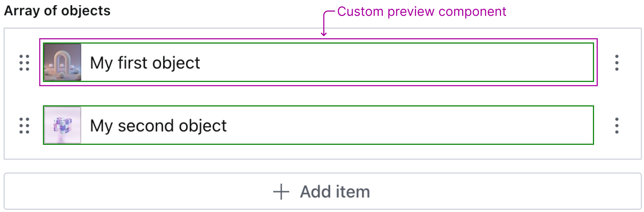This screenshot has height=212, width=644.
Task: Click the plus icon in Add item
Action: (281, 192)
